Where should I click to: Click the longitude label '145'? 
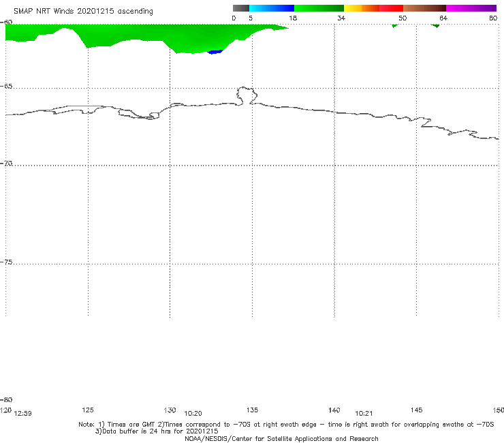tap(417, 410)
